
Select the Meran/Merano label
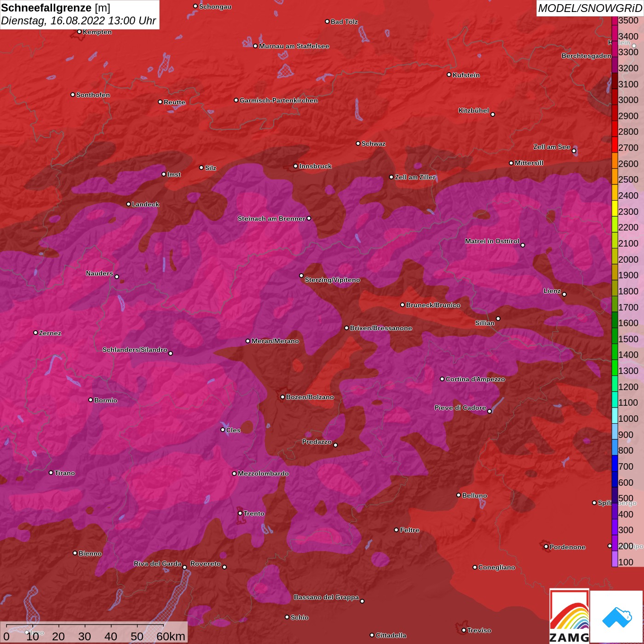pyautogui.click(x=275, y=341)
